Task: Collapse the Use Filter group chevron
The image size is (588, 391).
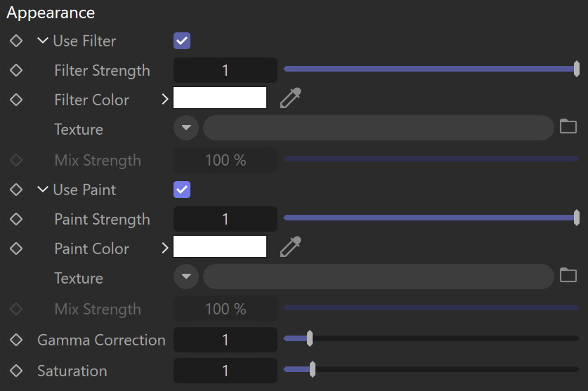Action: coord(43,40)
